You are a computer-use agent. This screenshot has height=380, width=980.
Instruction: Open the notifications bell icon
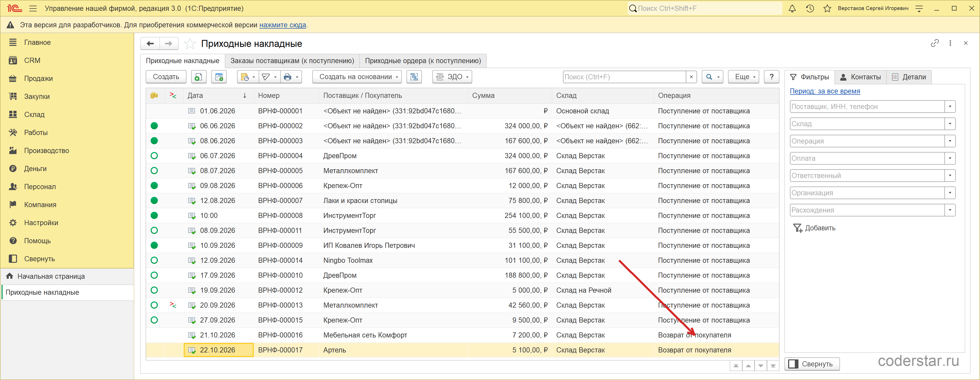pos(792,8)
